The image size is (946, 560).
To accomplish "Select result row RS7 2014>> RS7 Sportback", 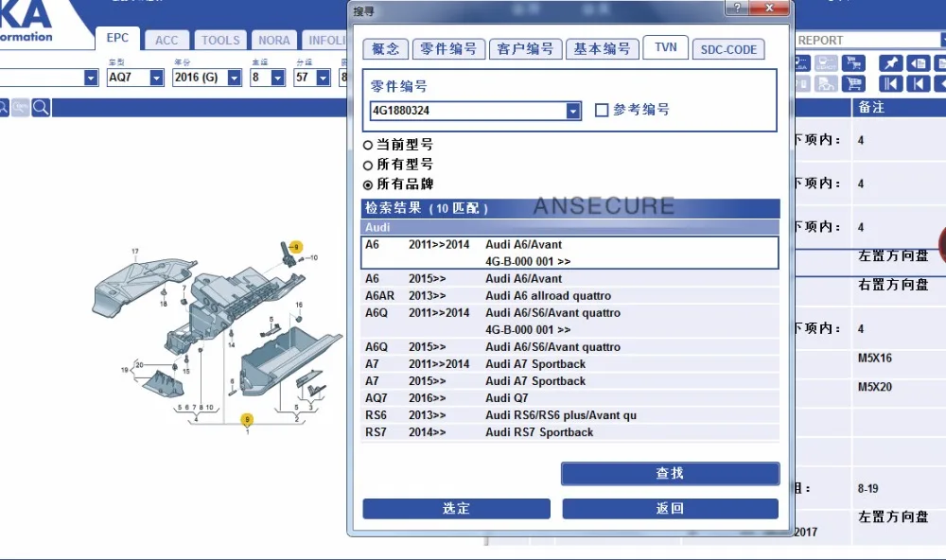I will click(569, 432).
